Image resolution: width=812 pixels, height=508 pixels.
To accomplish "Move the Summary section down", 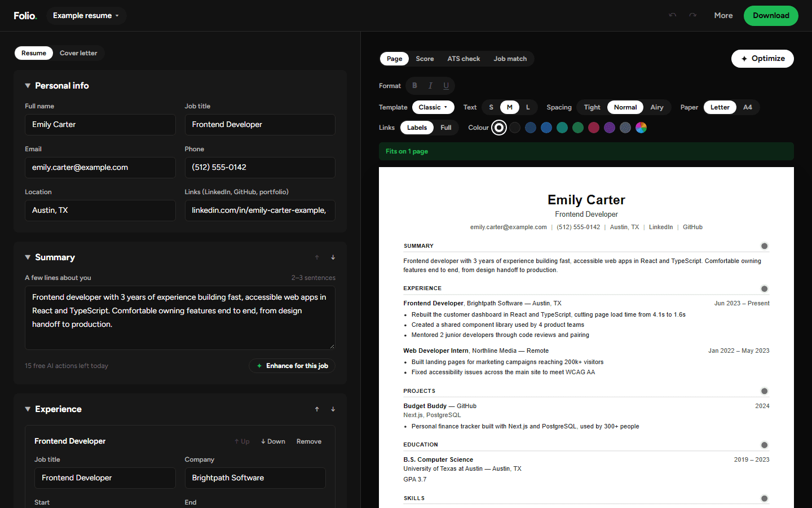I will (333, 257).
